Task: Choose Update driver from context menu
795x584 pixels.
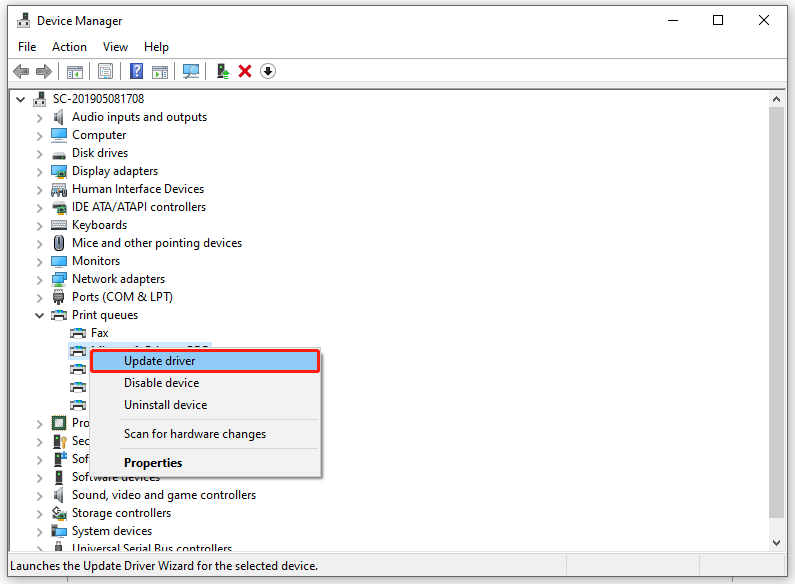Action: [205, 361]
